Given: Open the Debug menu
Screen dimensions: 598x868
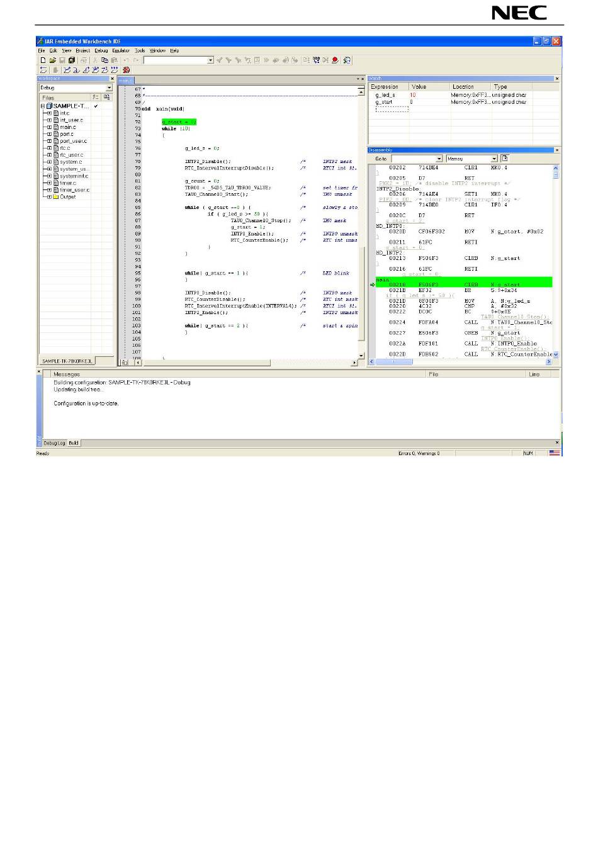Looking at the screenshot, I should click(x=101, y=51).
